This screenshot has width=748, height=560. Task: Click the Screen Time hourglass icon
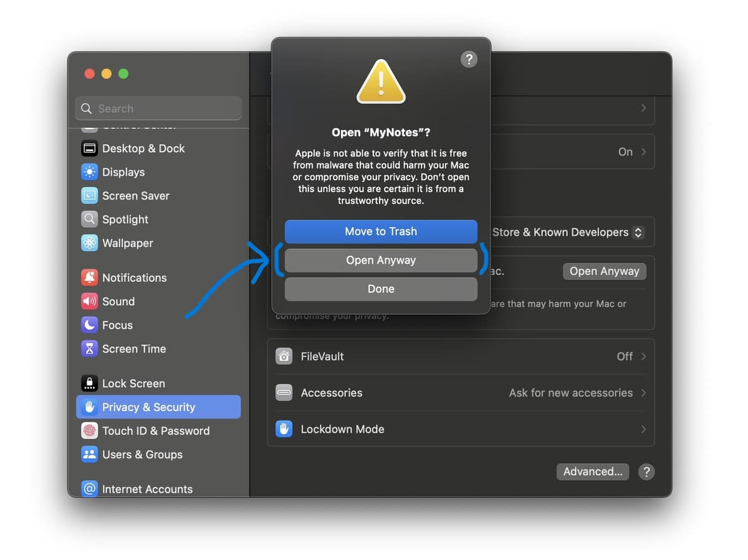[90, 349]
